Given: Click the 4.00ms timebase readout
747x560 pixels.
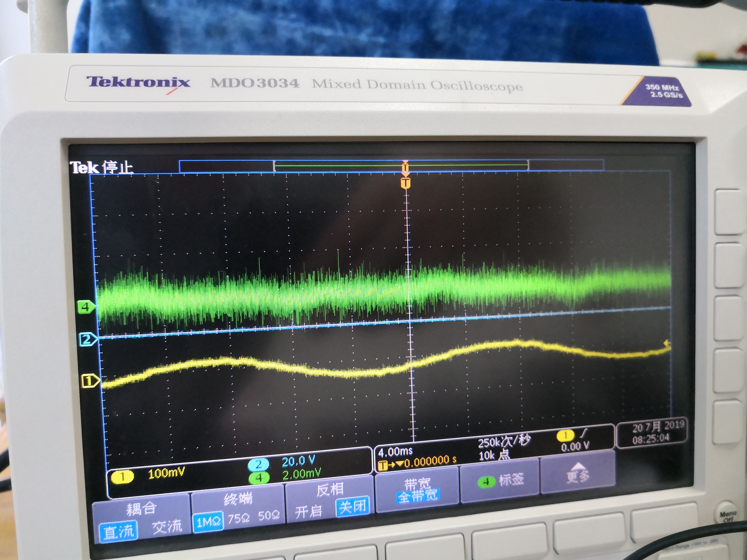Looking at the screenshot, I should [396, 452].
